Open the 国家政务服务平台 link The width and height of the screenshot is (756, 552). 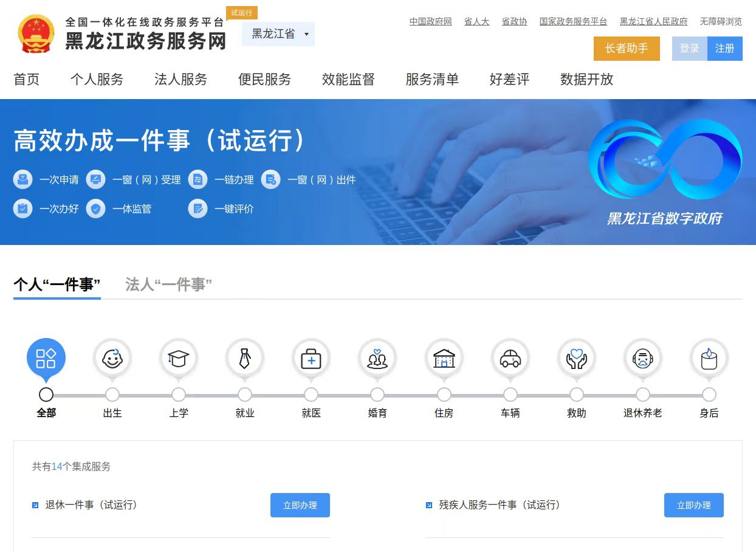(x=573, y=21)
